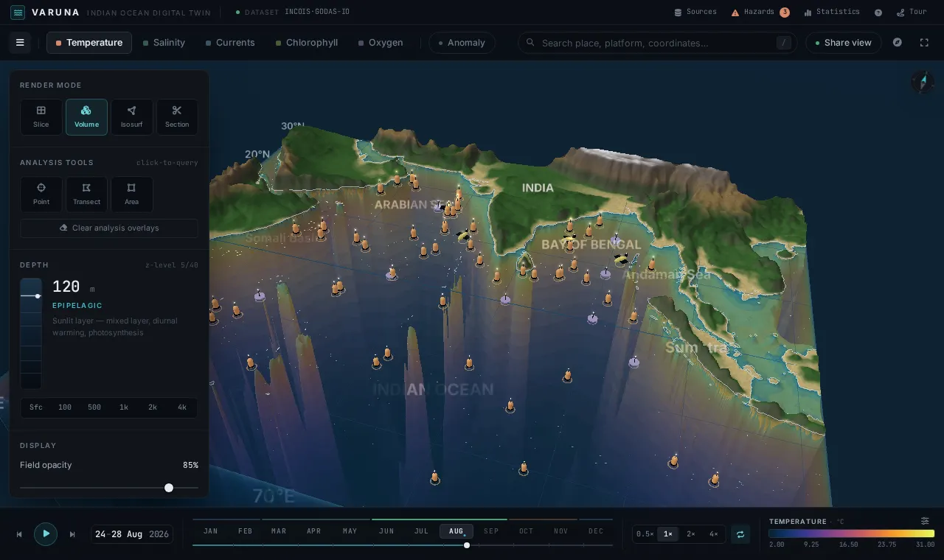Switch to Currents variable tab
Viewport: 944px width, 560px height.
tap(230, 43)
